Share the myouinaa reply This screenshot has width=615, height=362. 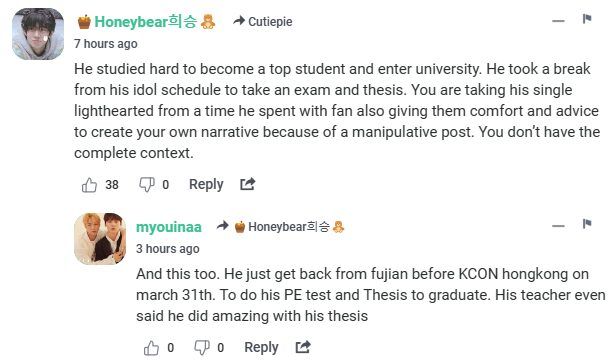[303, 347]
